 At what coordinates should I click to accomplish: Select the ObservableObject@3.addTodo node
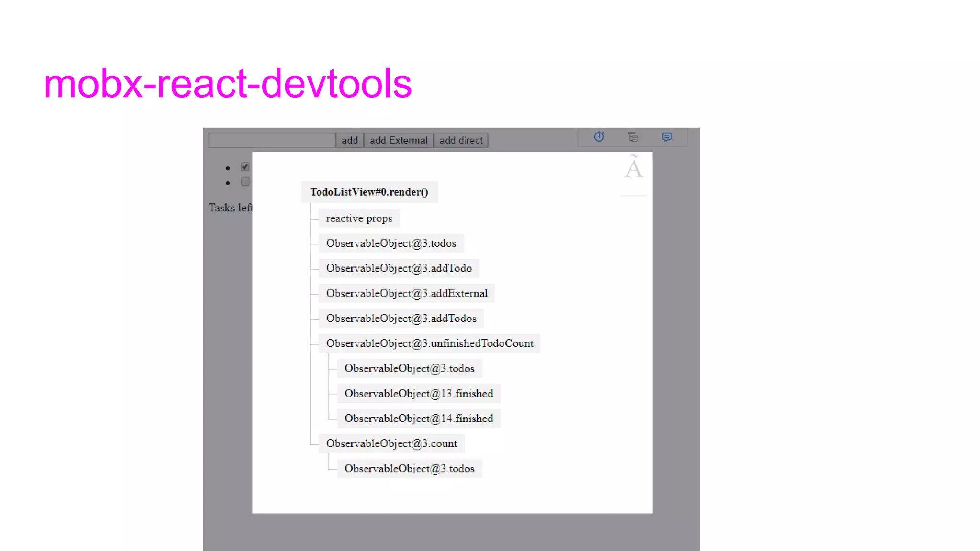[x=399, y=268]
